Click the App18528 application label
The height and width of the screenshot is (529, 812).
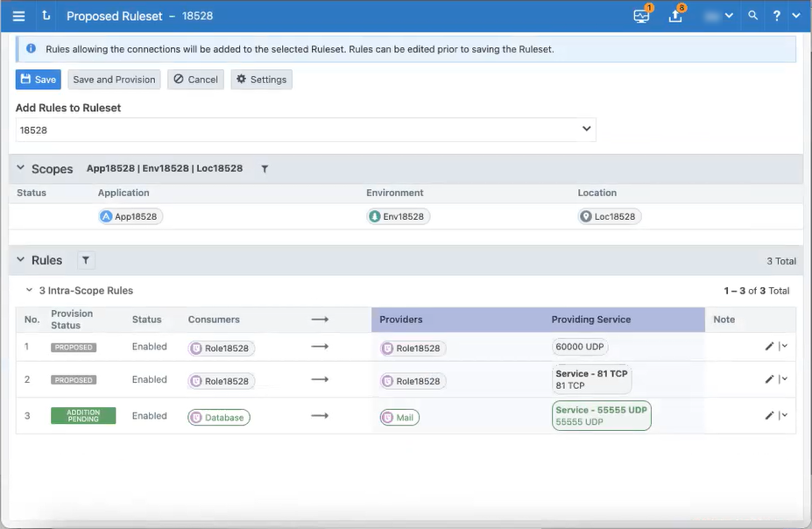point(131,216)
